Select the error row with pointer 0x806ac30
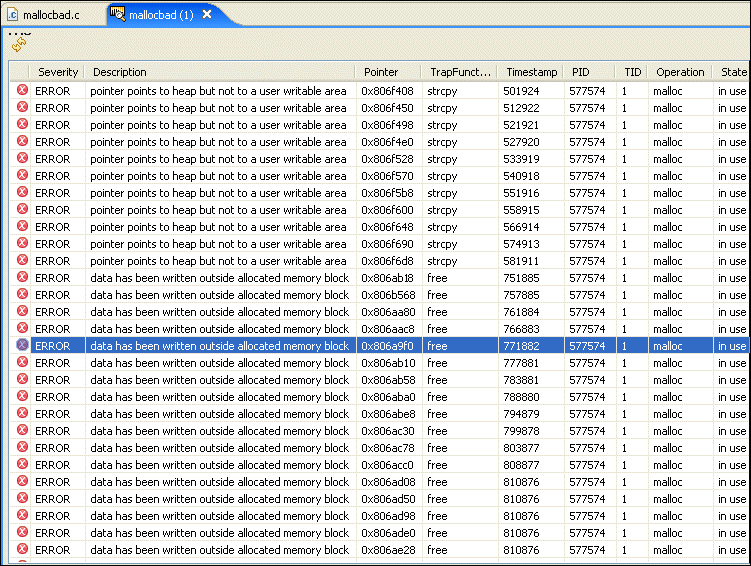 click(200, 431)
